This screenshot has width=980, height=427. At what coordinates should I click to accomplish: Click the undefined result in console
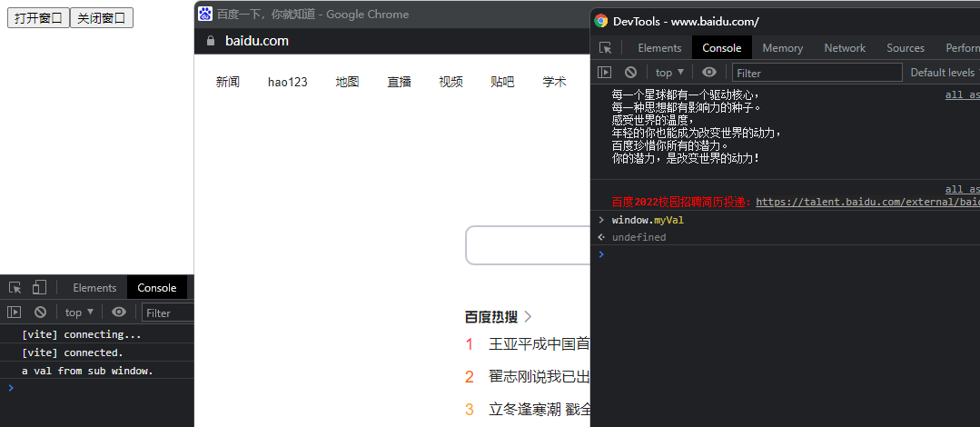(638, 237)
